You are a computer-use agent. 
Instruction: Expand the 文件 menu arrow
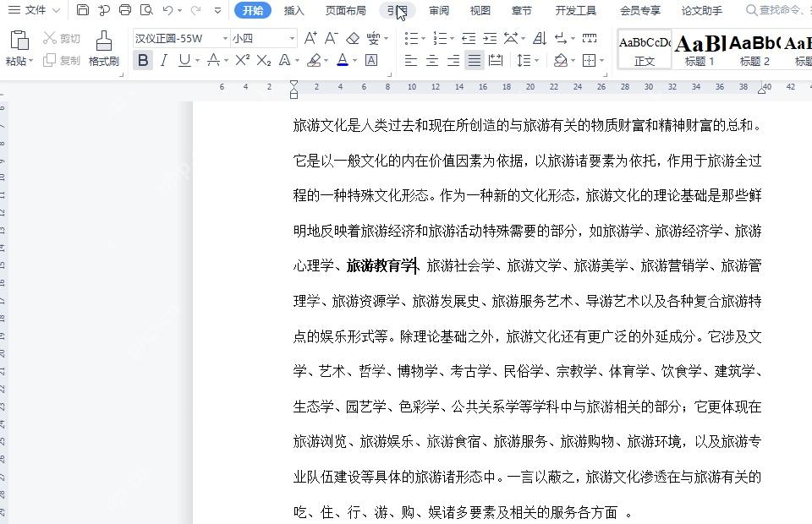57,10
